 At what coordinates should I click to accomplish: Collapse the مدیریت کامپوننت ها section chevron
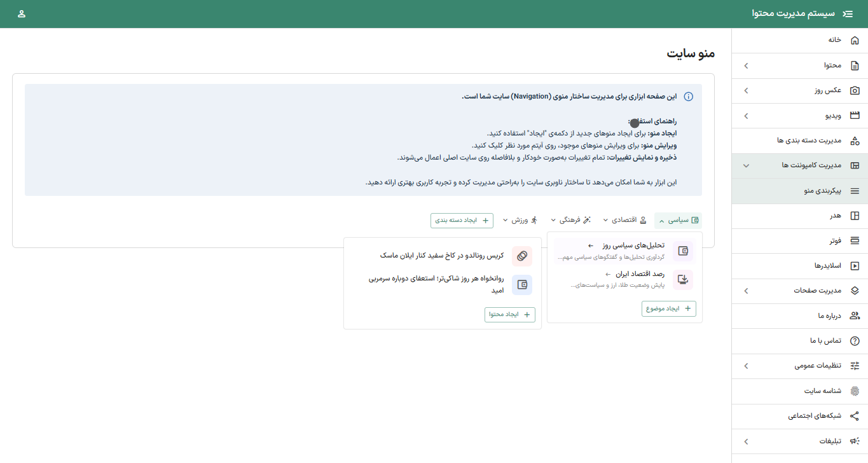(x=746, y=165)
